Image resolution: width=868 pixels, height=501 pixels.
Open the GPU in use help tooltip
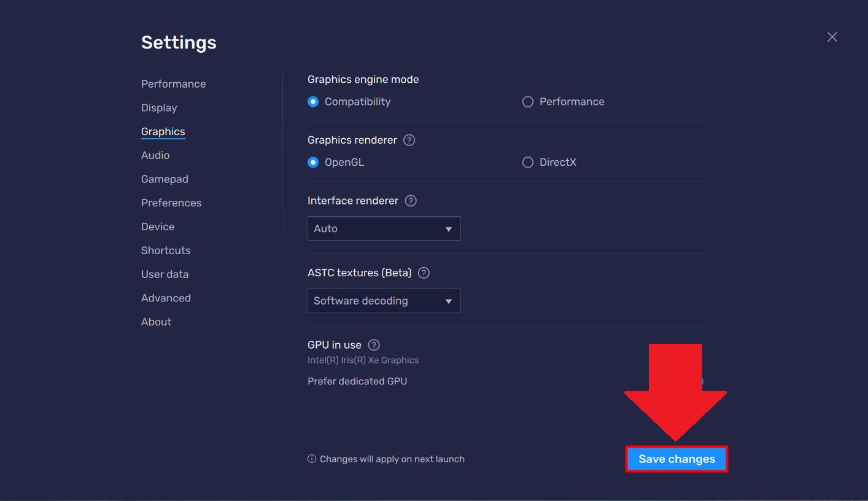373,345
